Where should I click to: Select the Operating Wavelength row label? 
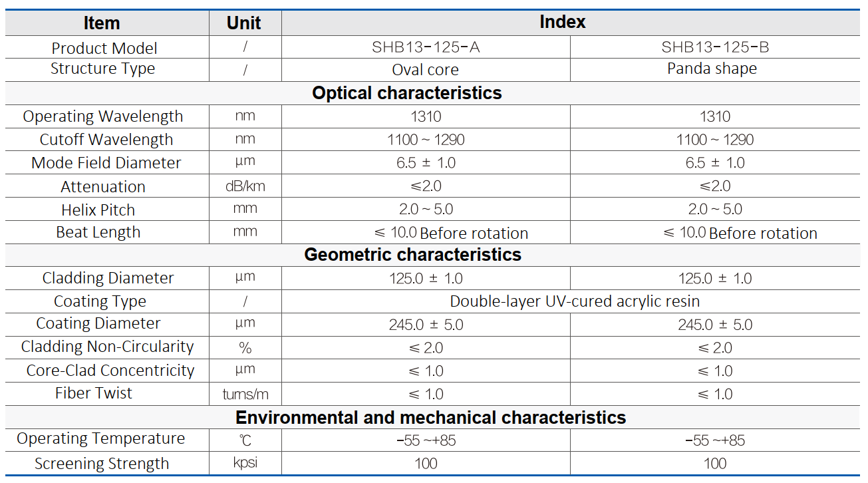click(x=103, y=116)
